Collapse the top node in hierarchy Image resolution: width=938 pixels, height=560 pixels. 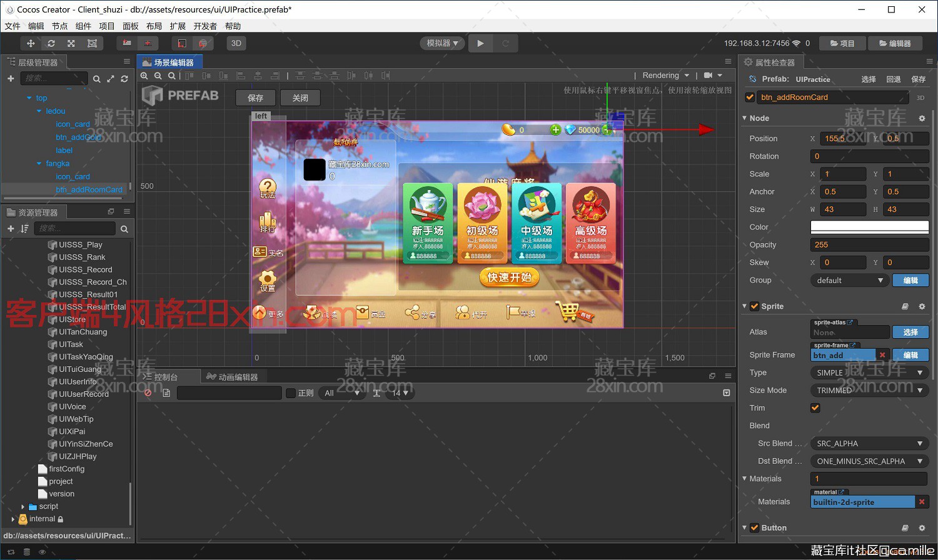pyautogui.click(x=29, y=98)
